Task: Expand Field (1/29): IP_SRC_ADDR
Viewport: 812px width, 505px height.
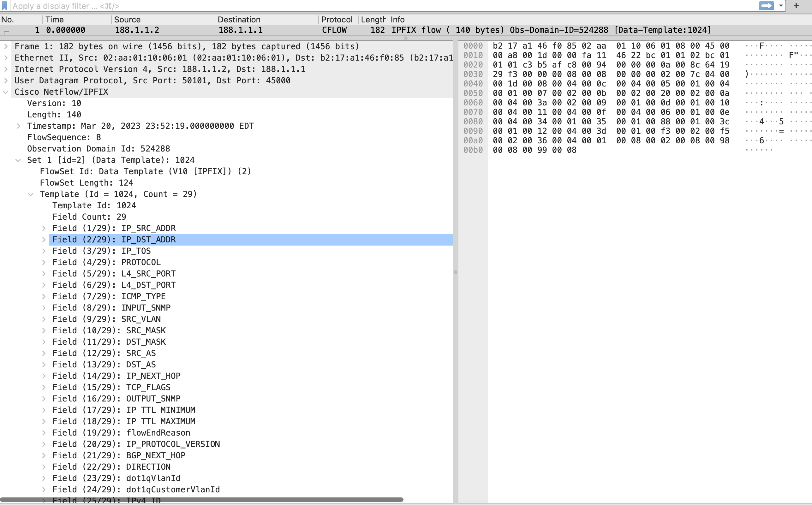Action: point(45,228)
